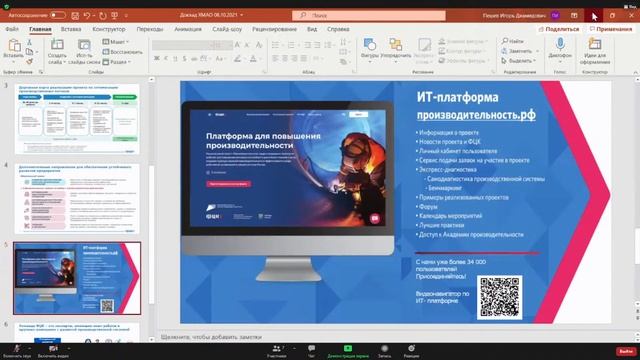Screen dimensions: 640x360
Task: Click the Save icon in title bar
Action: [75, 16]
